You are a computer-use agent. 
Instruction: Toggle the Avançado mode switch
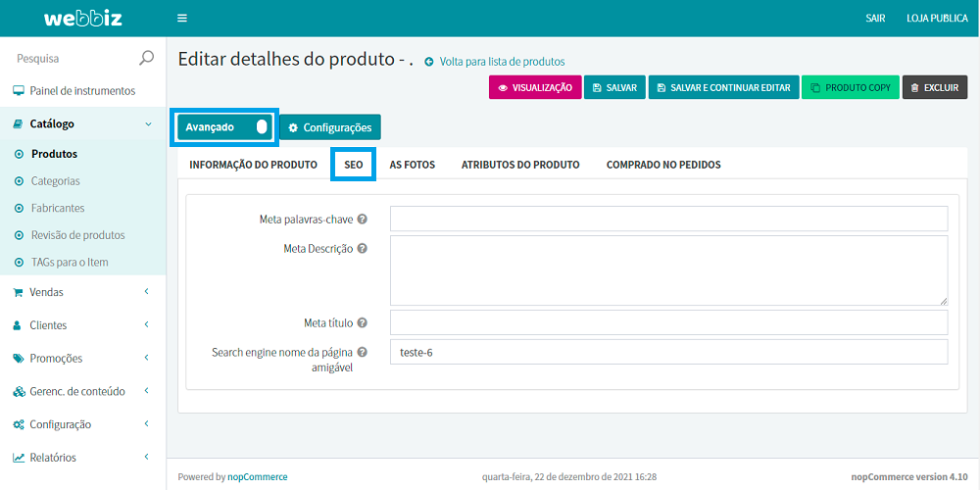261,126
